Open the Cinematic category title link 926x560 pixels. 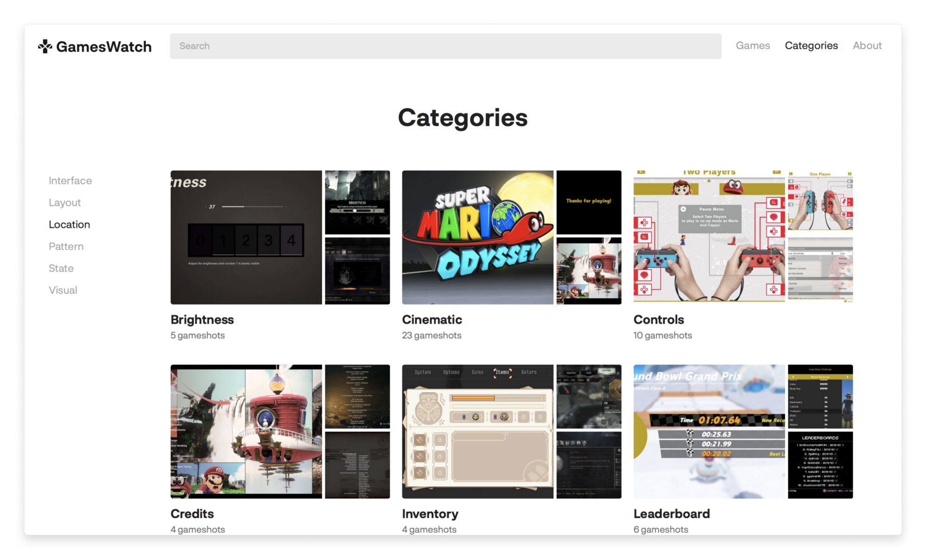click(432, 320)
